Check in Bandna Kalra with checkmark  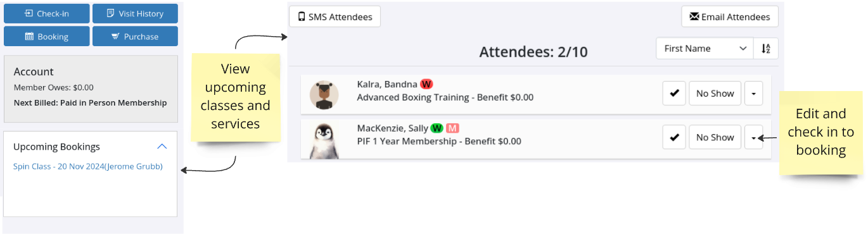point(674,94)
